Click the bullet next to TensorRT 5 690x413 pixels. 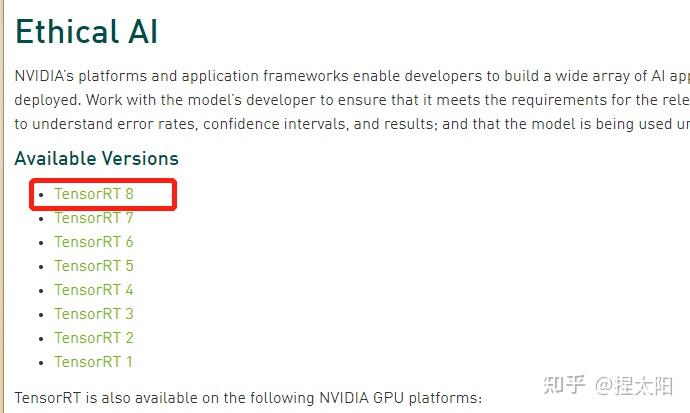click(40, 267)
